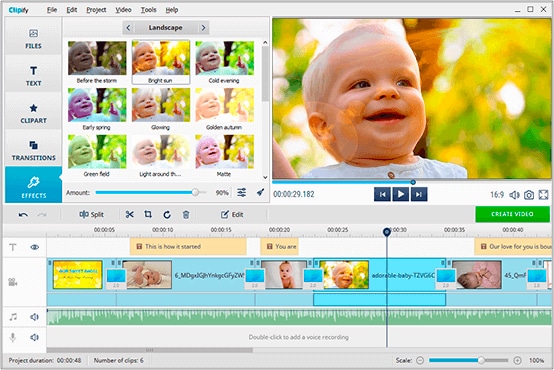
Task: Apply the Green field effect
Action: (x=97, y=155)
